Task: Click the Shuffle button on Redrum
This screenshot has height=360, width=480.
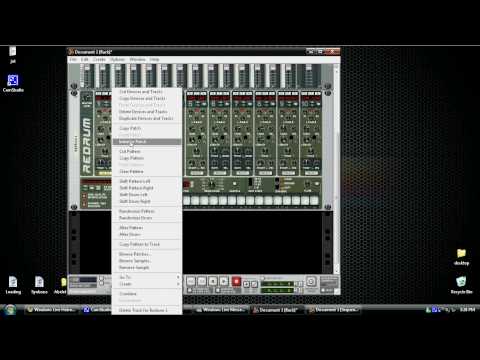Action: [x=235, y=184]
